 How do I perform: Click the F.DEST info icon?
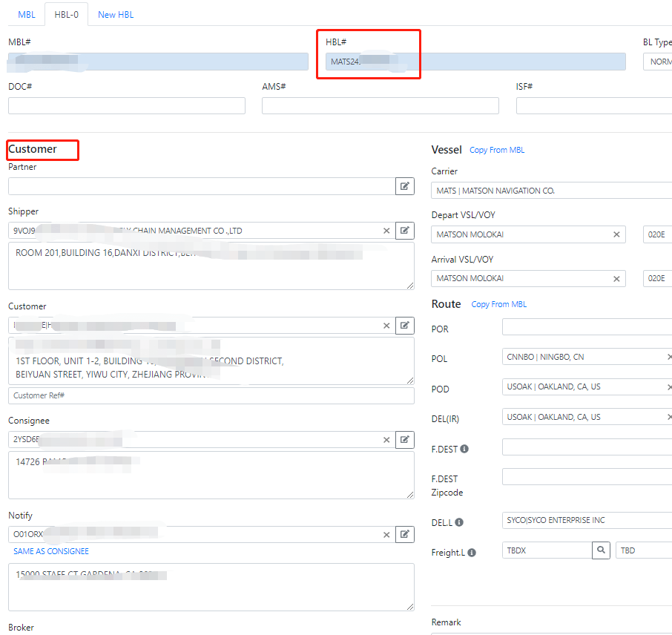tap(464, 449)
